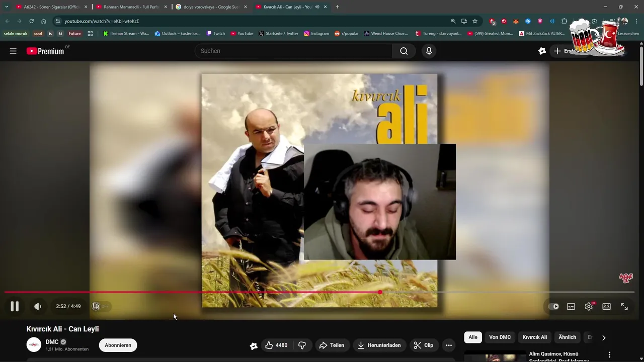644x362 pixels.
Task: Bookmark this page with star
Action: pyautogui.click(x=475, y=21)
